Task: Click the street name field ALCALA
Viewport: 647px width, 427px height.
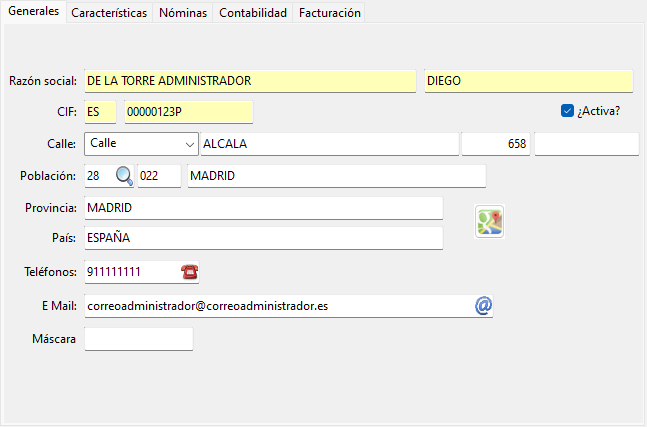Action: 330,144
